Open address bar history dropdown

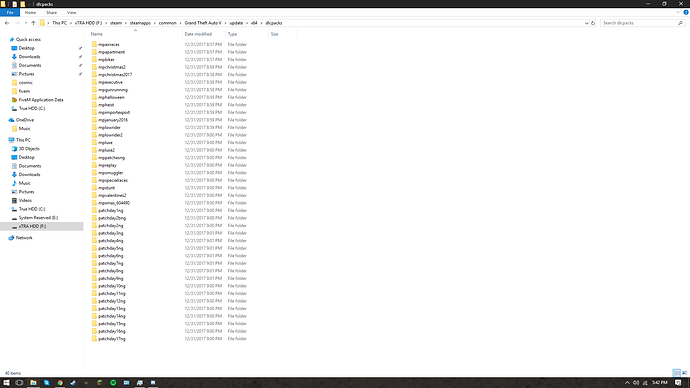[586, 23]
